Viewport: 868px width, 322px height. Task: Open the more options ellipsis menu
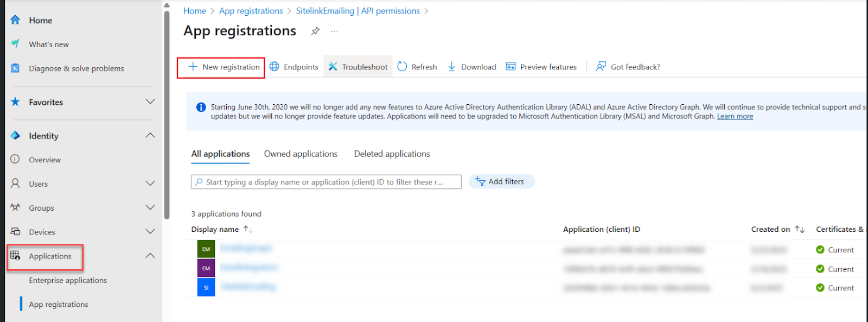pyautogui.click(x=335, y=31)
